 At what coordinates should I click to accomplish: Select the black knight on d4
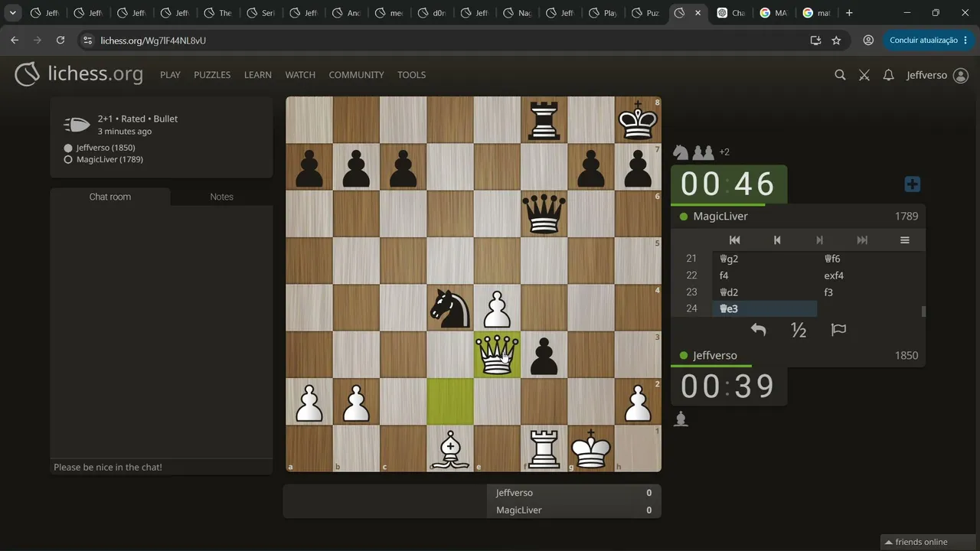point(450,308)
